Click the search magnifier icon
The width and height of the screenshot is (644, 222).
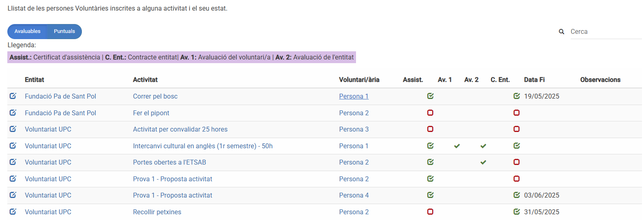coord(561,32)
